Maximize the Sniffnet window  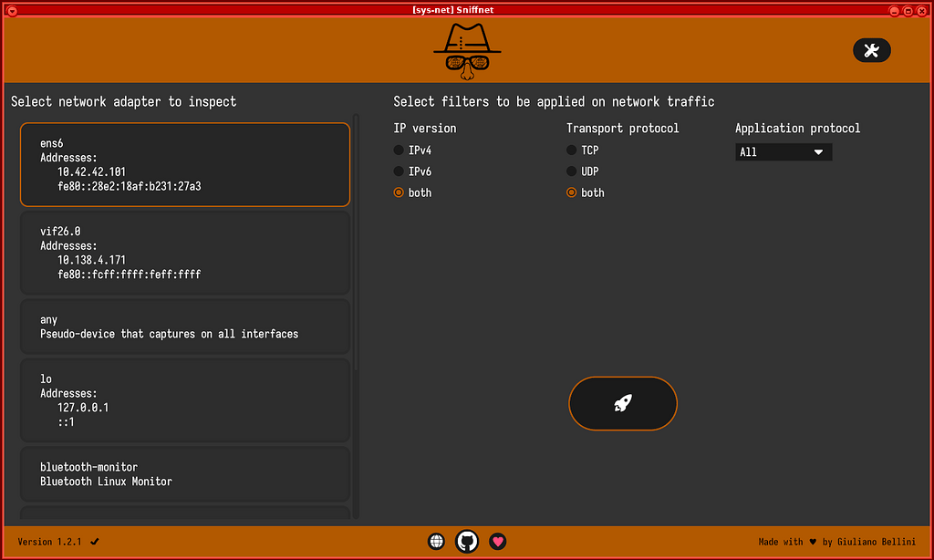pos(908,11)
